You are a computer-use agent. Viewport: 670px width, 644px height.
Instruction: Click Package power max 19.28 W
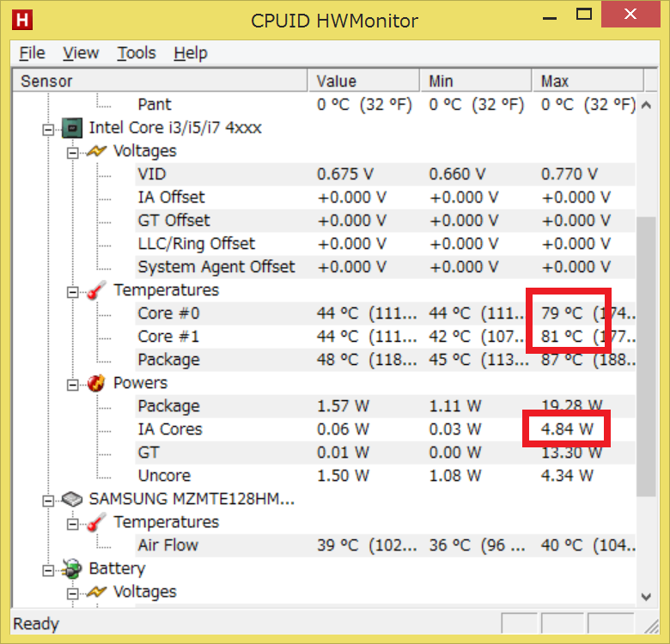point(572,405)
